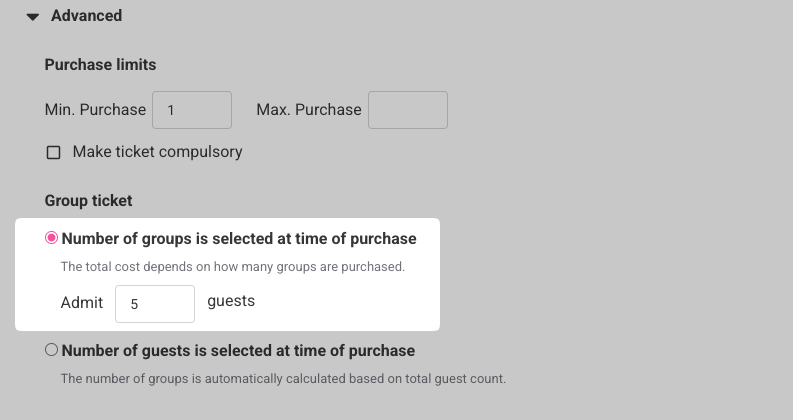Click the value 1 in Min. Purchase
The image size is (793, 420).
(171, 110)
